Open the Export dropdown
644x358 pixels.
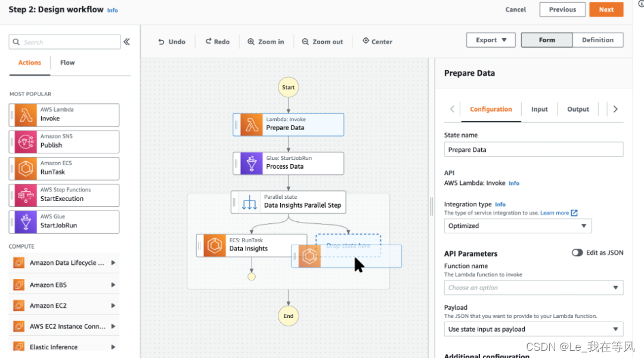491,40
